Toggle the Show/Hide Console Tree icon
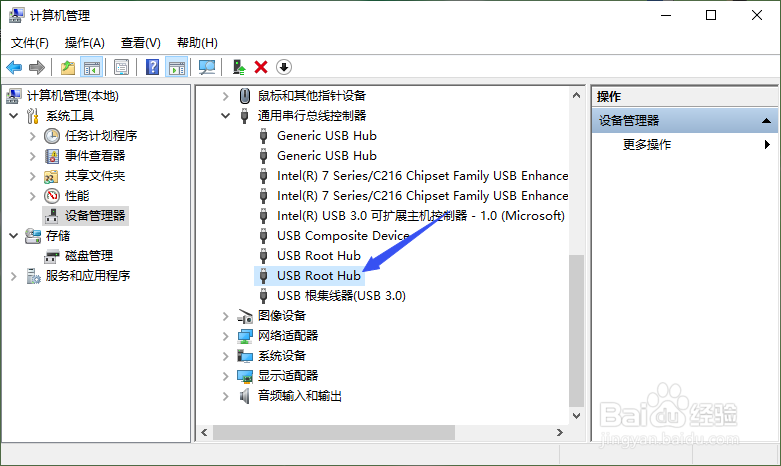 pyautogui.click(x=92, y=67)
